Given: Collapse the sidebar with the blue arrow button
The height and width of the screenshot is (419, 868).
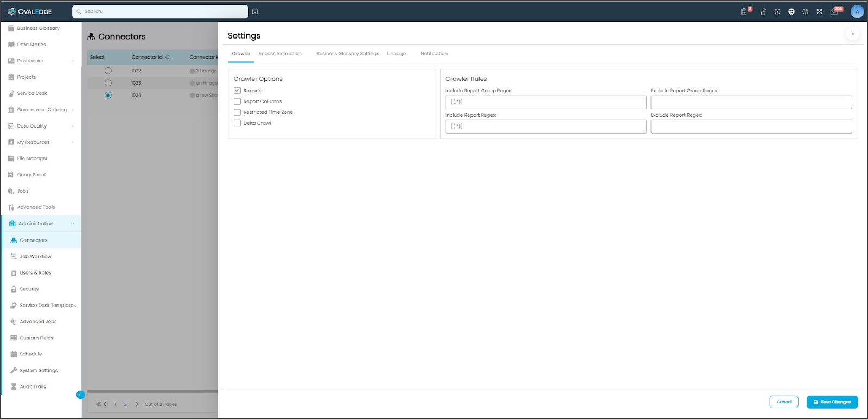Looking at the screenshot, I should tap(80, 395).
